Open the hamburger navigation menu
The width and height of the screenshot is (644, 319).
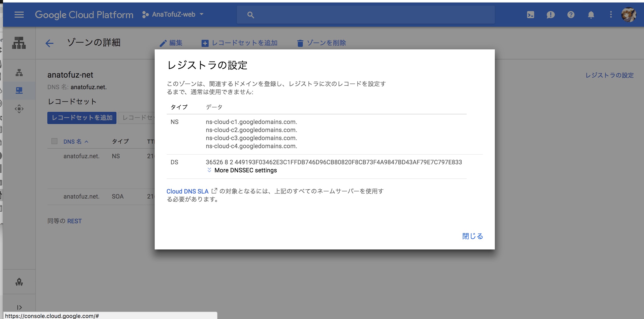[19, 15]
